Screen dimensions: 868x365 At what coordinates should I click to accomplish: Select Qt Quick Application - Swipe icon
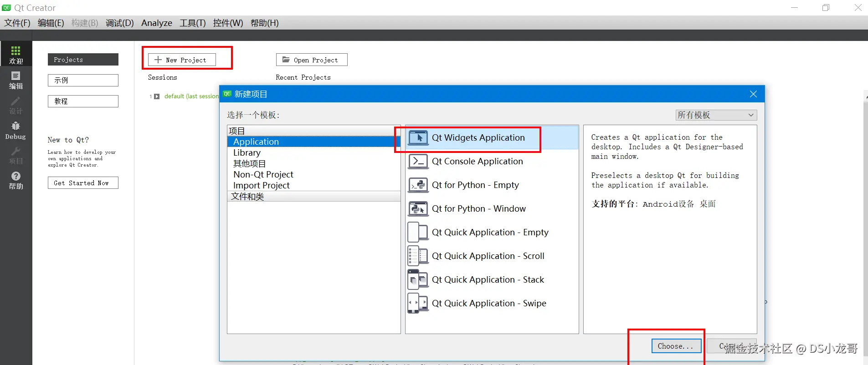(x=418, y=303)
